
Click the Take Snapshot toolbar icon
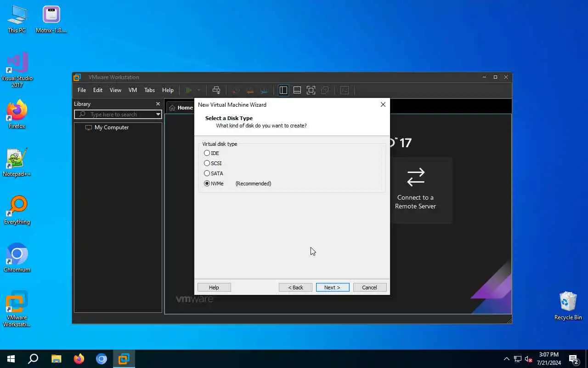point(236,90)
